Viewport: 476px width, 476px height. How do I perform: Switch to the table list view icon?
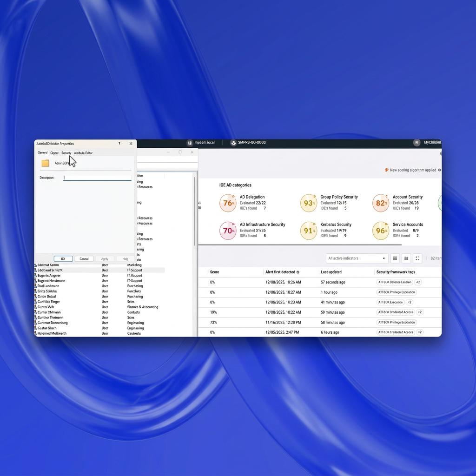coord(395,258)
